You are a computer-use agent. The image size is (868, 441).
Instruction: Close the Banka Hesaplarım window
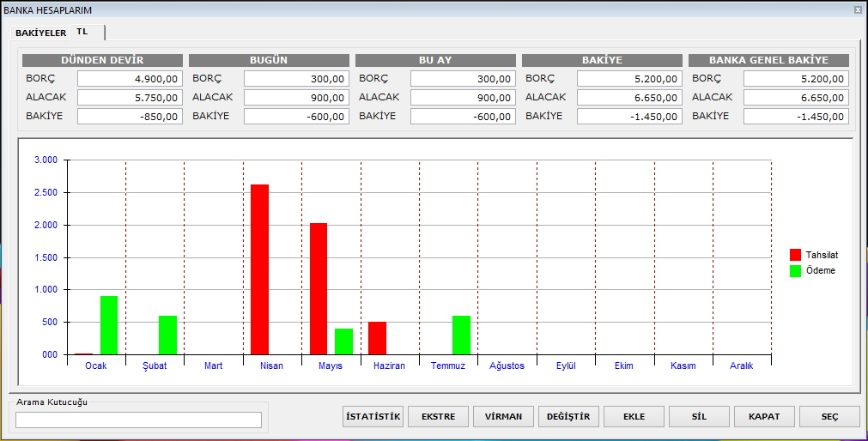858,10
